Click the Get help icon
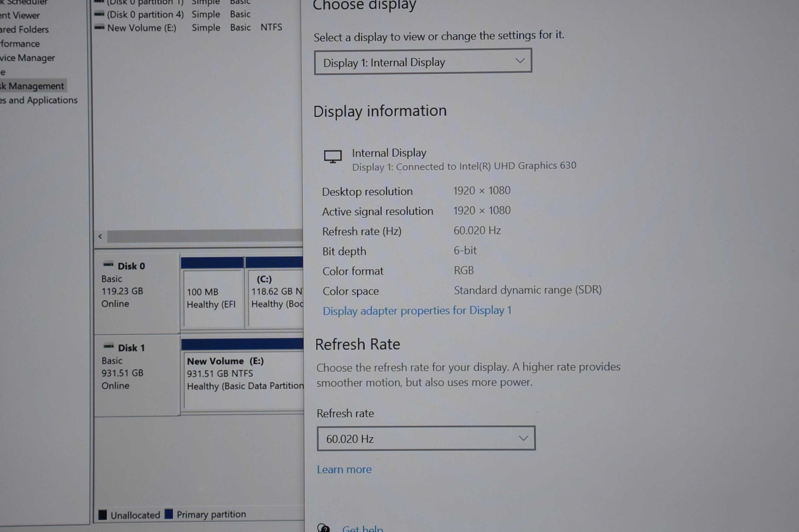Viewport: 799px width, 532px height. (323, 528)
